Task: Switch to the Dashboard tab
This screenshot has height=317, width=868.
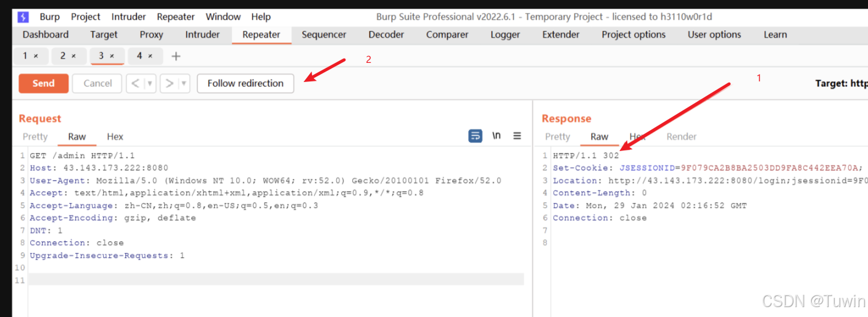Action: 46,35
